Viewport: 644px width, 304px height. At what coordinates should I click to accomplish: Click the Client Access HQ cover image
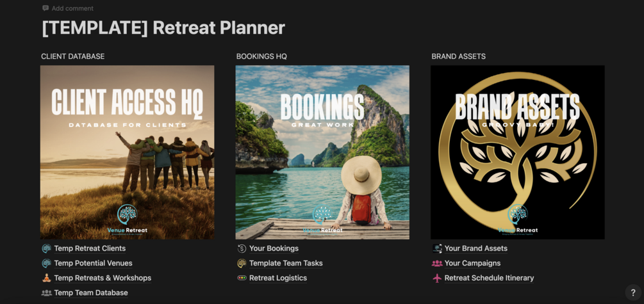coord(128,152)
